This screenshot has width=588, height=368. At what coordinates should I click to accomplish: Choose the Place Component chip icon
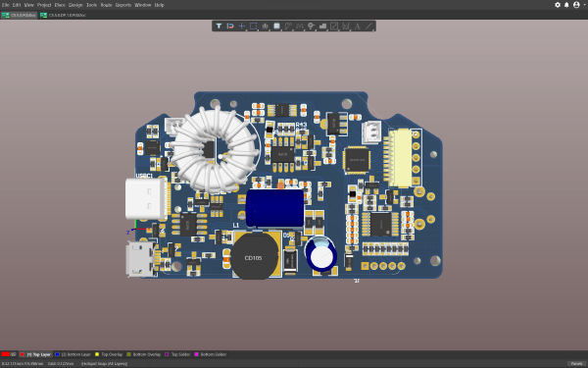pos(276,26)
